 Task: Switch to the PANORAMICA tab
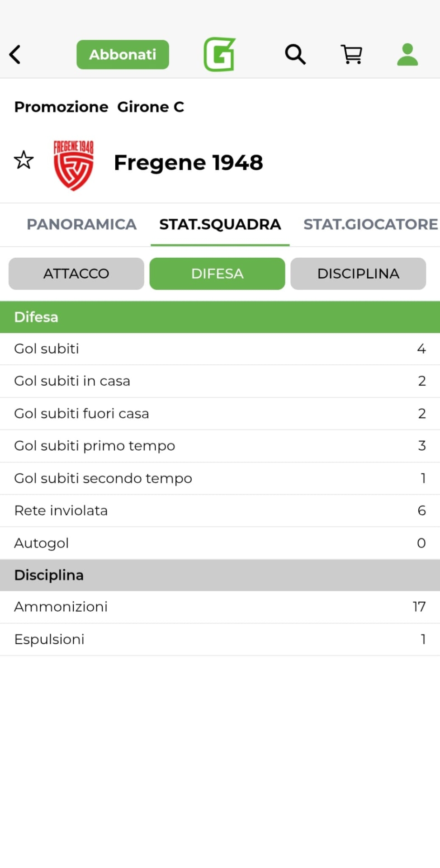81,224
